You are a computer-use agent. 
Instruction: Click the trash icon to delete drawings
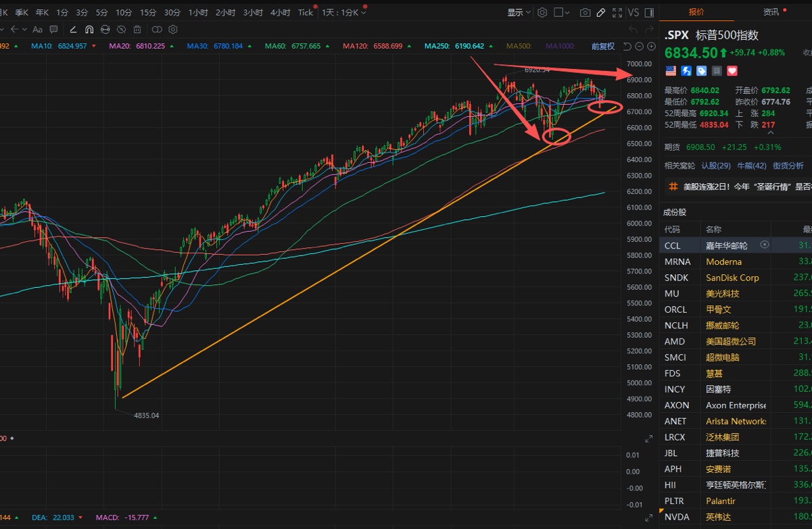(x=137, y=30)
